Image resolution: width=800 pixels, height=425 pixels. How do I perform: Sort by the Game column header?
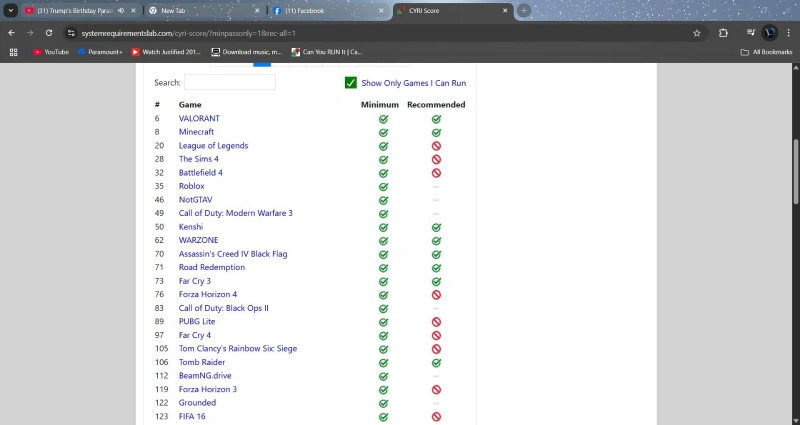pyautogui.click(x=190, y=105)
